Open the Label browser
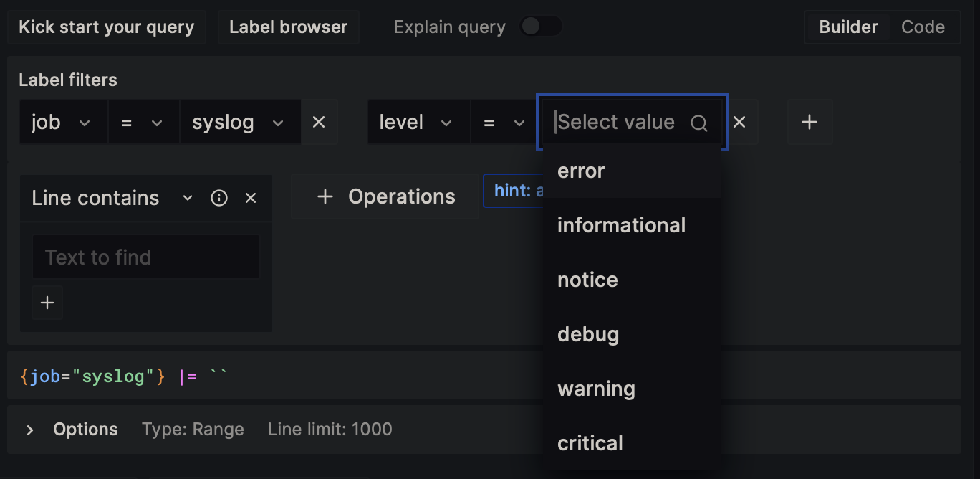The width and height of the screenshot is (980, 479). (288, 27)
